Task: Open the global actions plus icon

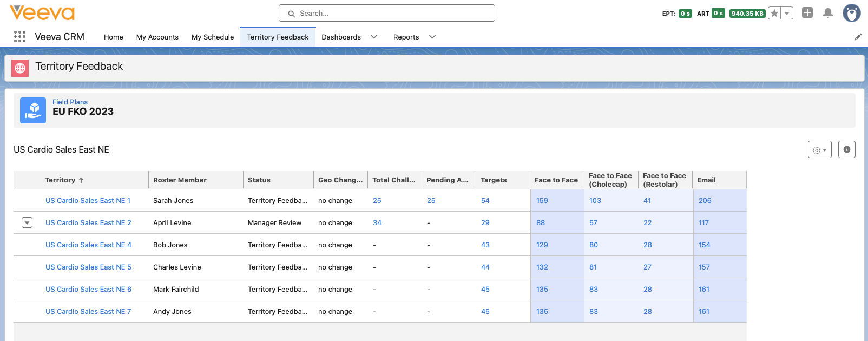Action: tap(807, 12)
